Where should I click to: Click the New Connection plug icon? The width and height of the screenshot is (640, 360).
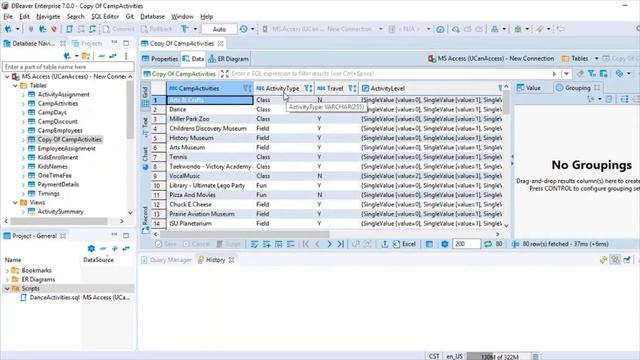tap(8, 29)
